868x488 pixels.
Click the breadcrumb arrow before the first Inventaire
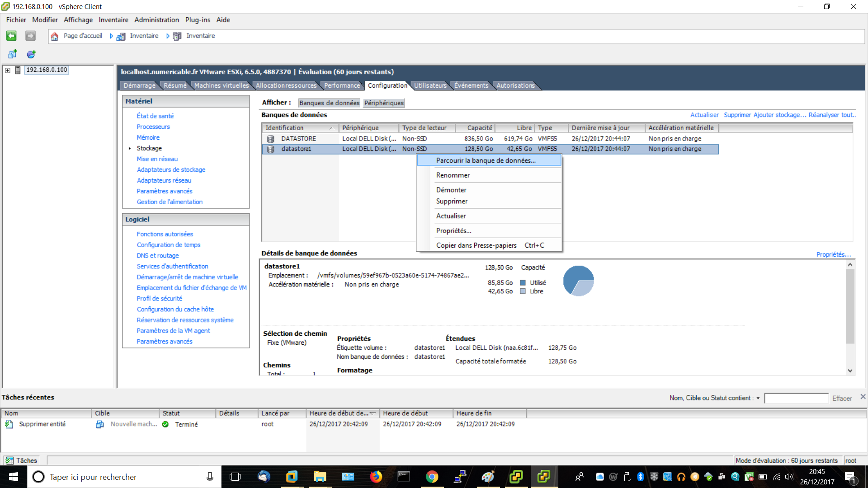pyautogui.click(x=111, y=36)
